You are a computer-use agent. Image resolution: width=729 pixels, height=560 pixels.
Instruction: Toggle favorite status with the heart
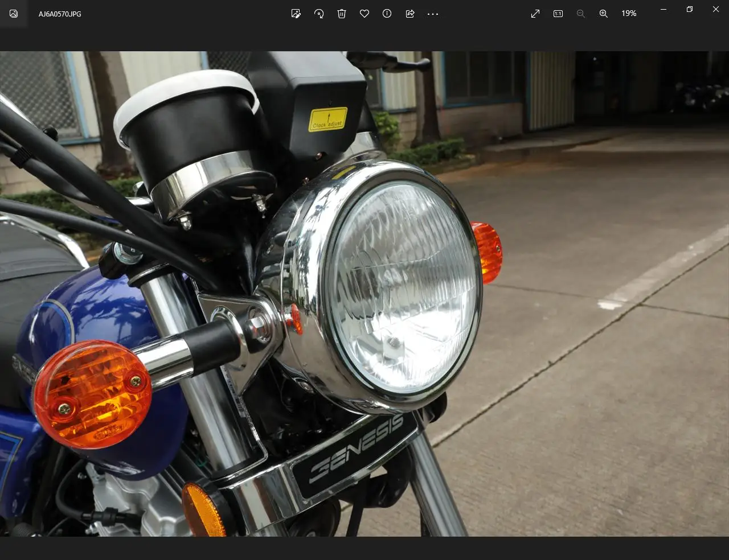coord(364,14)
